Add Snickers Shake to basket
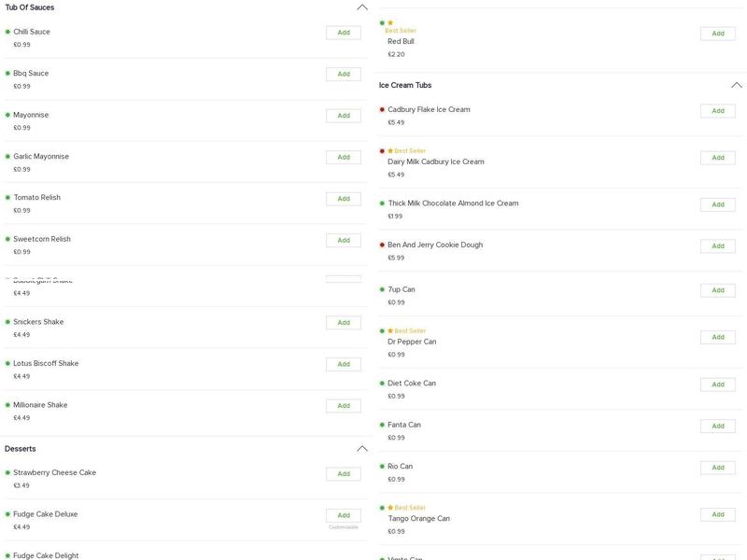 pyautogui.click(x=343, y=323)
